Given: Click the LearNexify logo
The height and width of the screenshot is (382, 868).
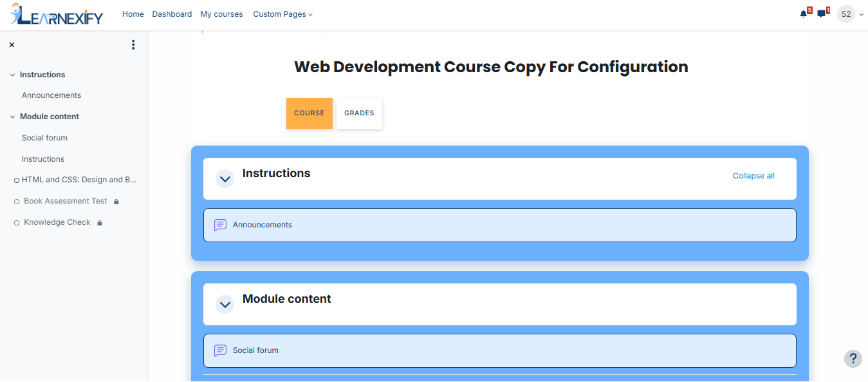Looking at the screenshot, I should tap(57, 14).
